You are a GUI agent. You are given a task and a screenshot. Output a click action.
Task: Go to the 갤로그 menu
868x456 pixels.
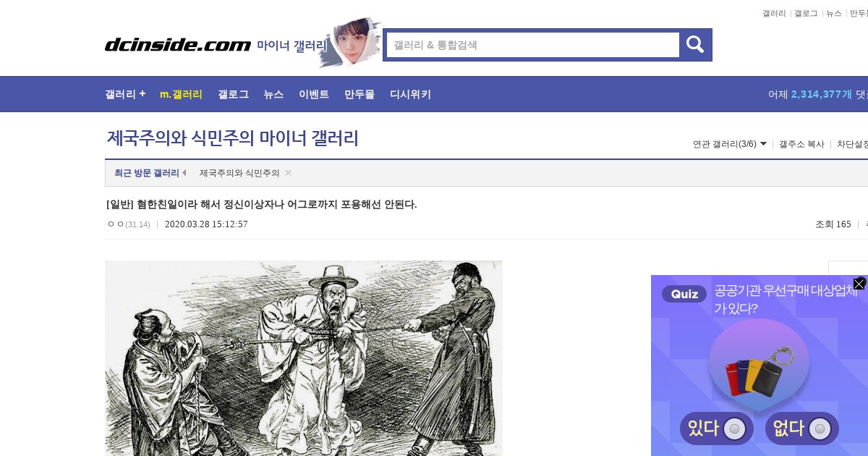(x=233, y=94)
